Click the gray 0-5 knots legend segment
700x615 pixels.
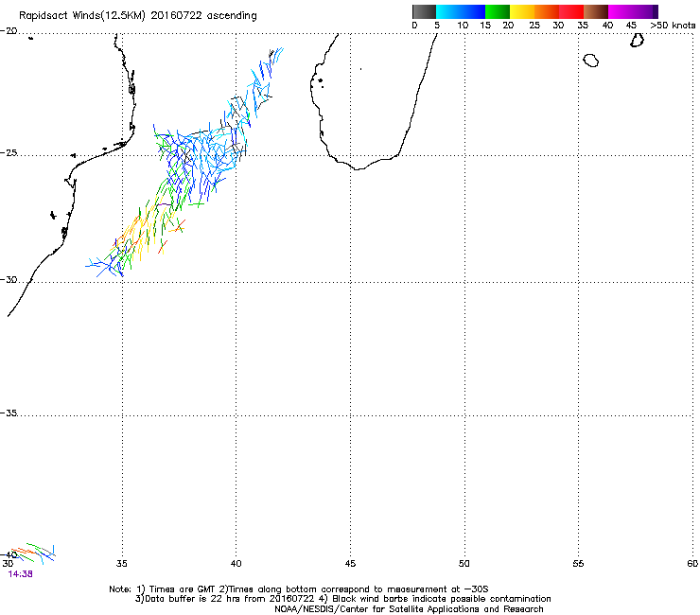(424, 11)
